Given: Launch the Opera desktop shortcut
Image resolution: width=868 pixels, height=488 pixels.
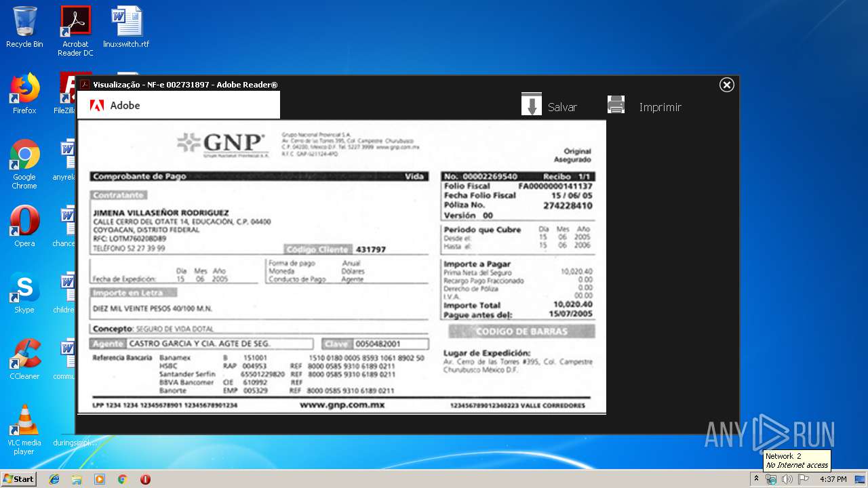Looking at the screenshot, I should (x=24, y=226).
